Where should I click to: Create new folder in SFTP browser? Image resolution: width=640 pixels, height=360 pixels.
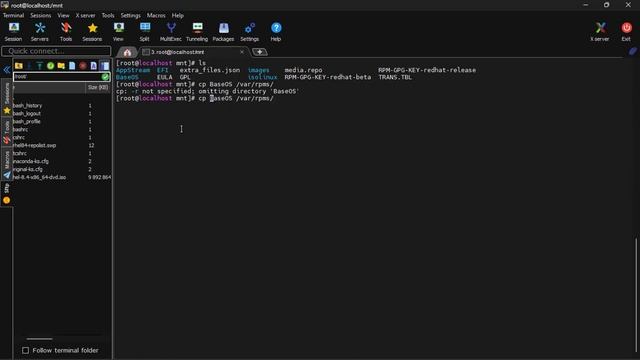click(x=61, y=66)
